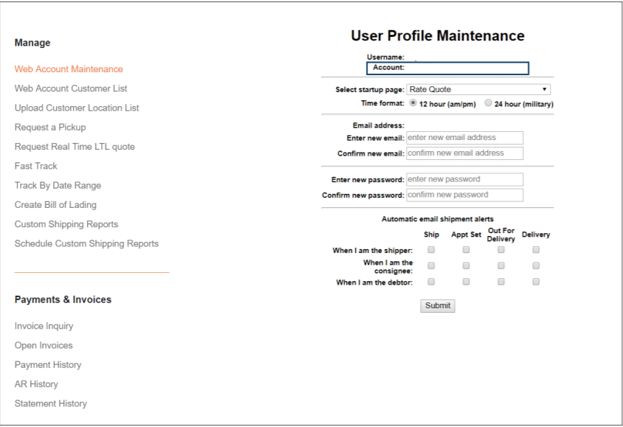Open Web Account Maintenance link
Viewport: 623px width, 427px height.
tap(69, 69)
